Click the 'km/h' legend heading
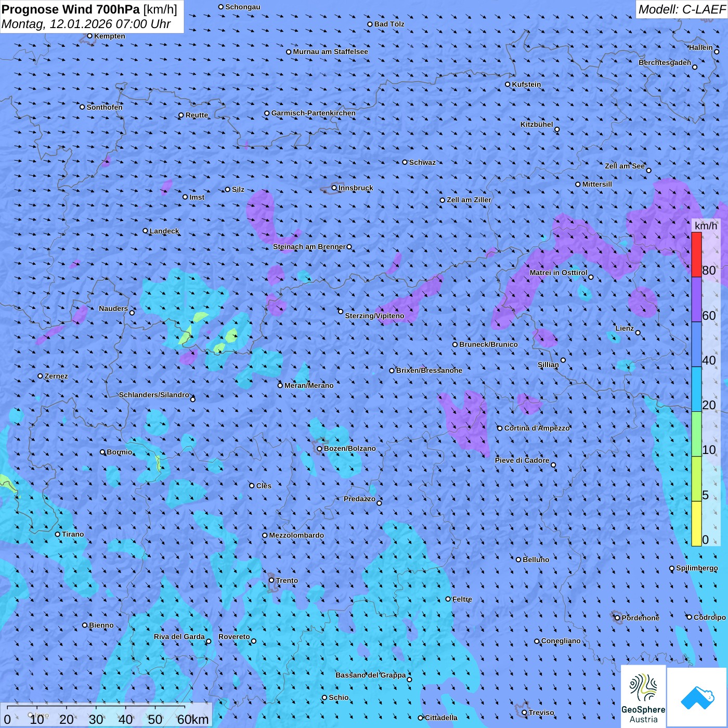Image resolution: width=728 pixels, height=728 pixels. pyautogui.click(x=706, y=225)
